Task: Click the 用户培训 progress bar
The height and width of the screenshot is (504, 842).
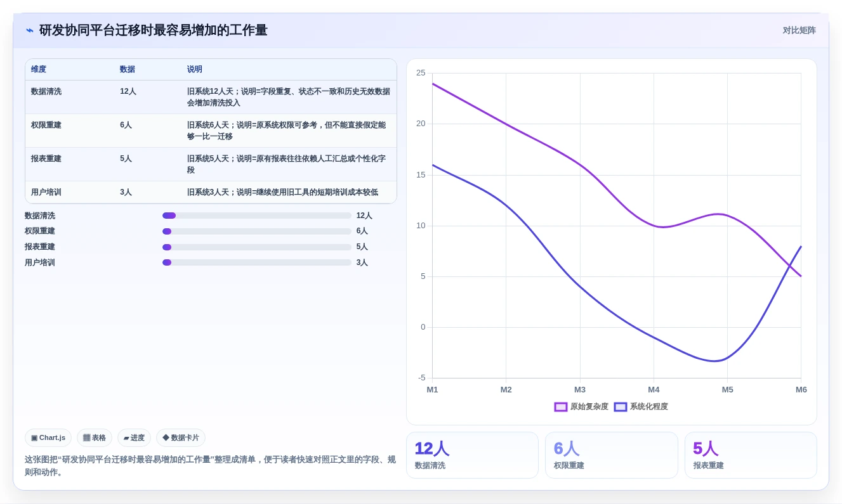Action: (257, 262)
